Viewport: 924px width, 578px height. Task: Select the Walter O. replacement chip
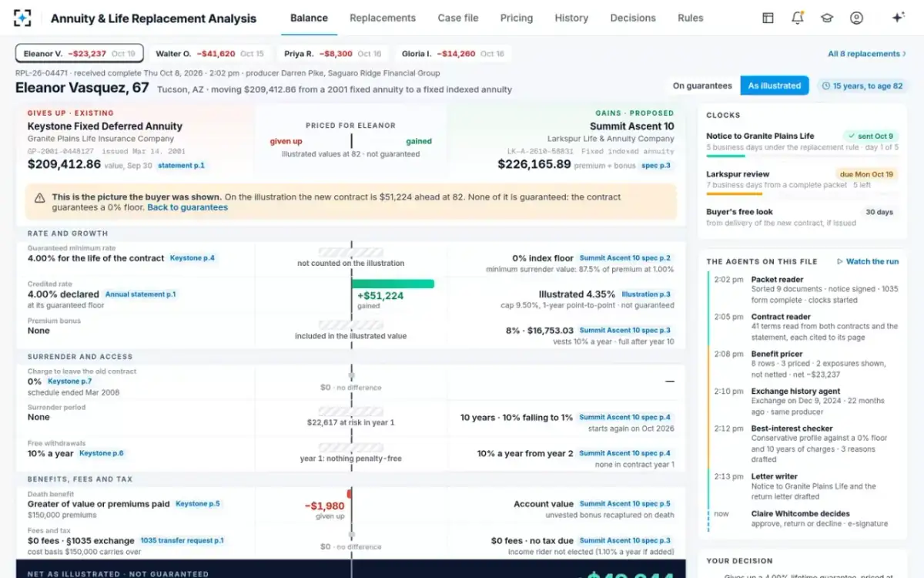[209, 54]
